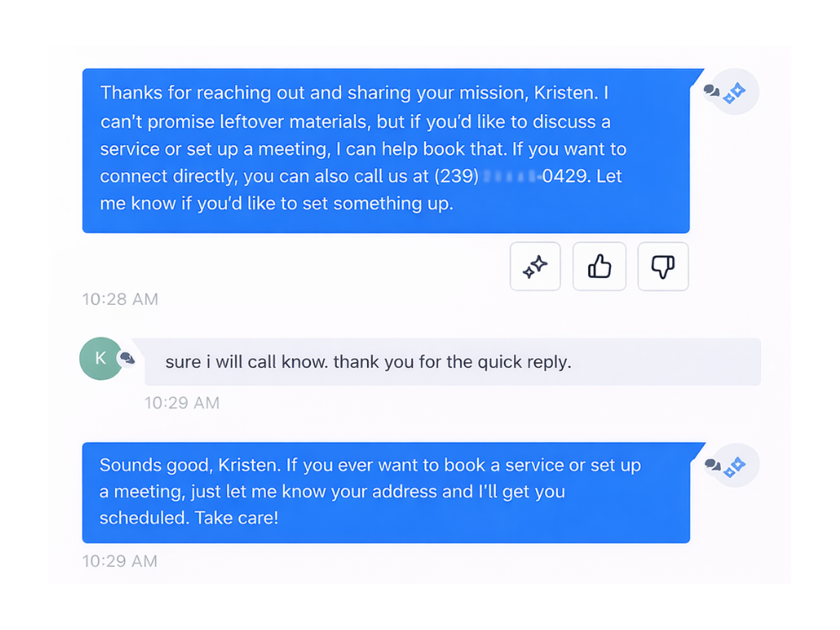The height and width of the screenshot is (630, 840).
Task: Click the 'Take care!' text in the last reply
Action: pyautogui.click(x=236, y=518)
